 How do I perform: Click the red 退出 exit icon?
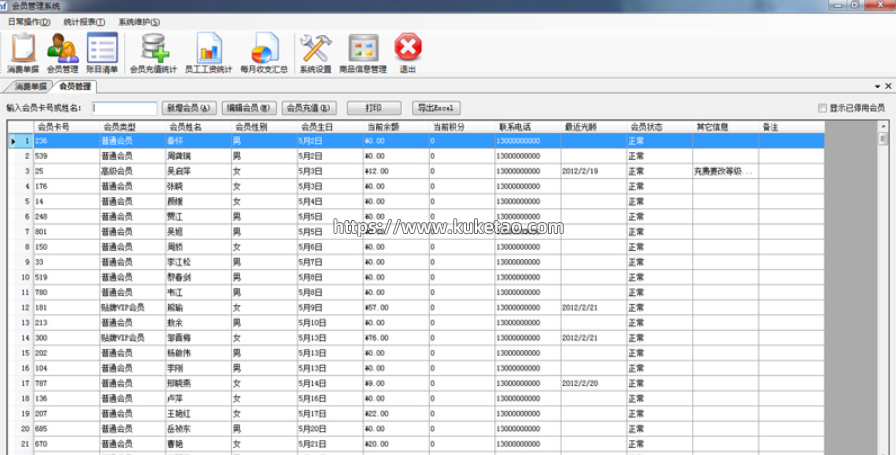click(x=408, y=47)
